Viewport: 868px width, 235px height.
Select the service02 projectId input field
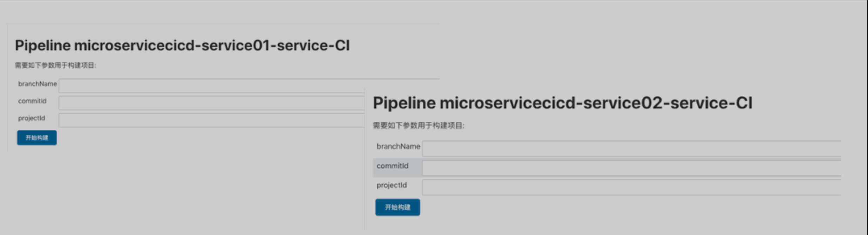point(631,187)
